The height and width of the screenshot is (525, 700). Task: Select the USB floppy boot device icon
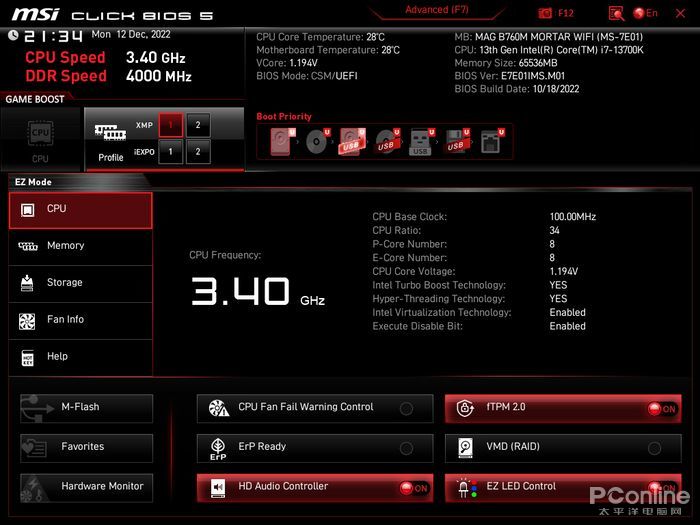click(456, 142)
